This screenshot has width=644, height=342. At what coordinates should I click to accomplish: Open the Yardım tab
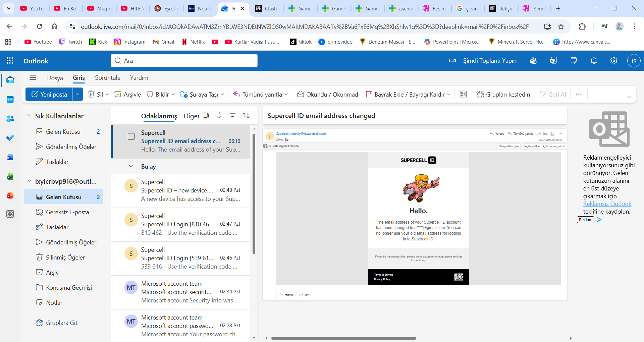(x=139, y=78)
